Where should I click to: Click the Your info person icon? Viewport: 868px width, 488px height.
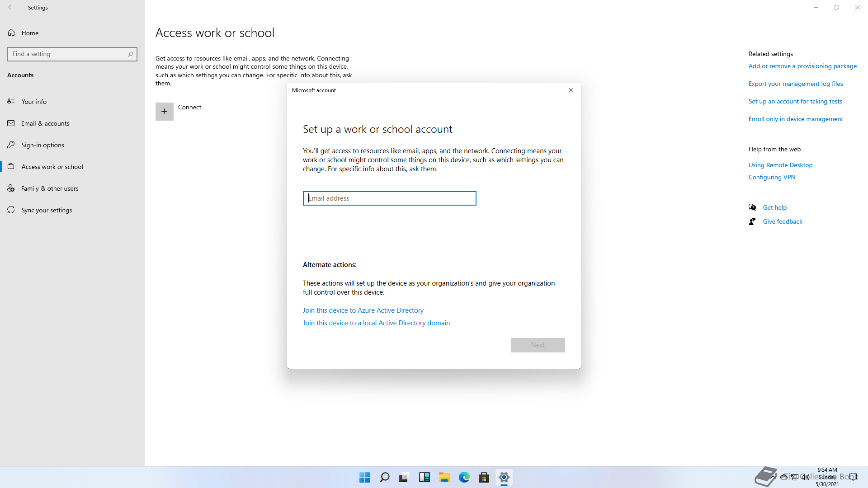(x=11, y=101)
